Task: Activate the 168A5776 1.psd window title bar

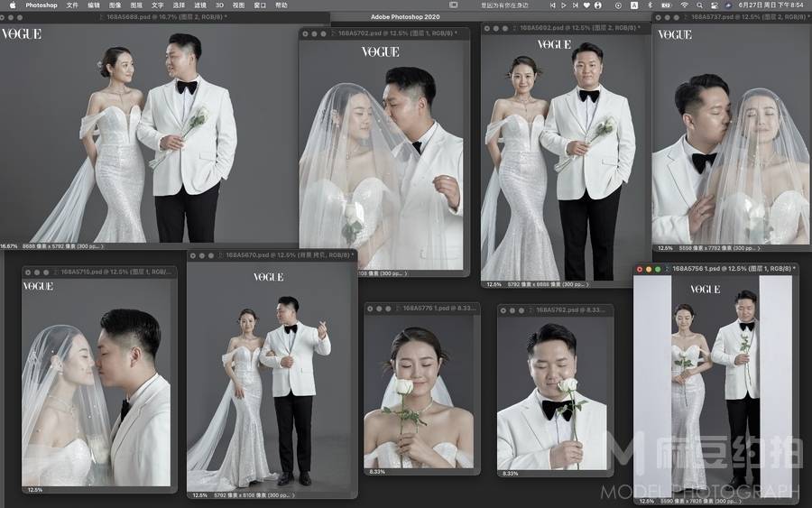Action: tap(422, 309)
